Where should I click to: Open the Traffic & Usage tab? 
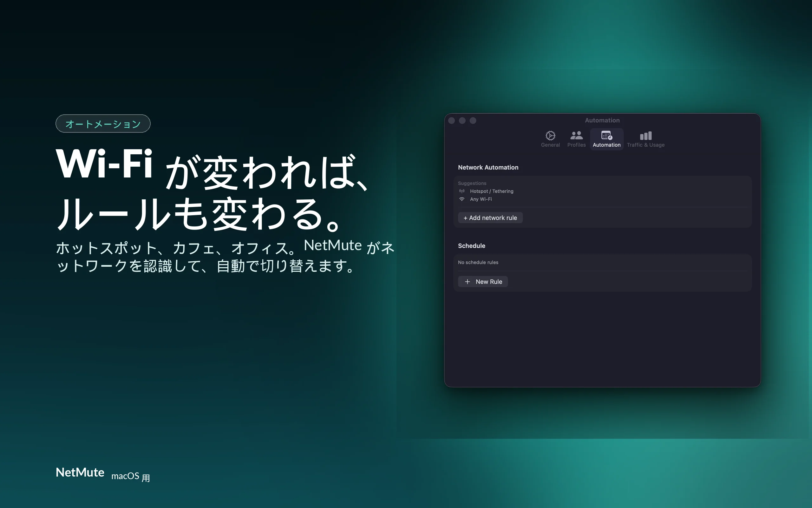645,139
